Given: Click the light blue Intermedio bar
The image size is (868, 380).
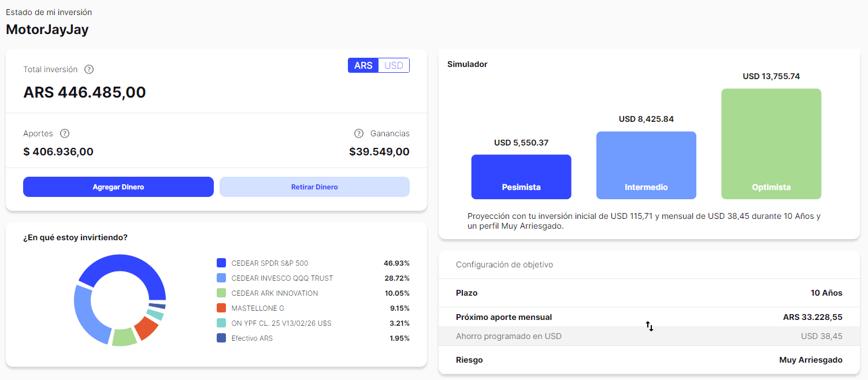Looking at the screenshot, I should tap(646, 165).
